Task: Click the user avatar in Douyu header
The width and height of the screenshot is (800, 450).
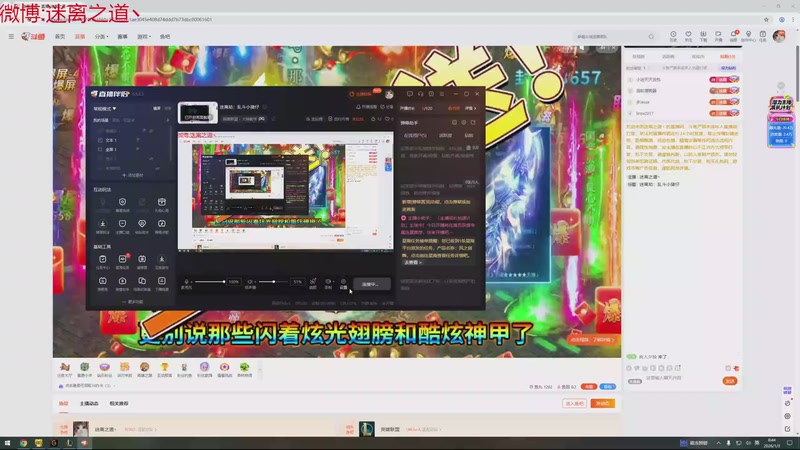Action: tap(779, 36)
